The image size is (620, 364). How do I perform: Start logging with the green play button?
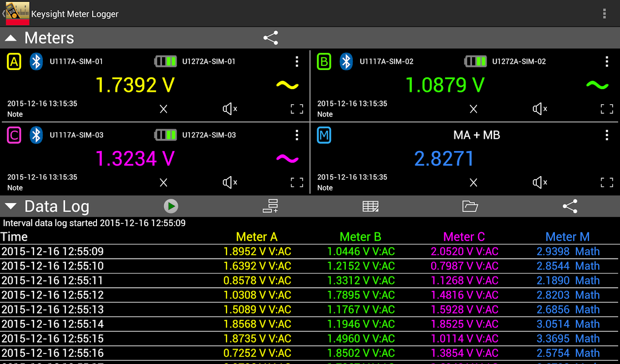tap(171, 206)
